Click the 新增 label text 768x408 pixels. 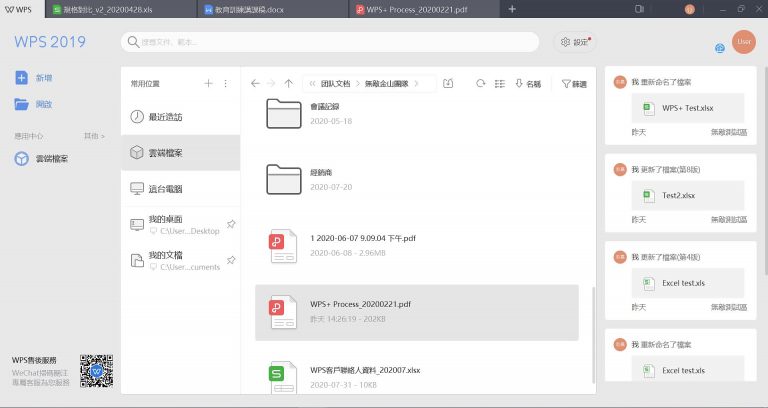pyautogui.click(x=44, y=78)
